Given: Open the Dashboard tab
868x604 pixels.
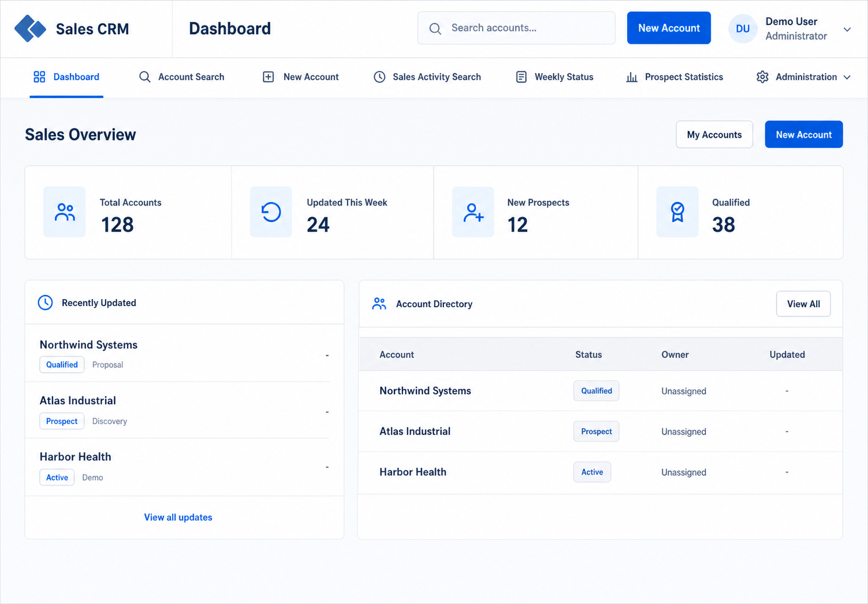Looking at the screenshot, I should [66, 77].
